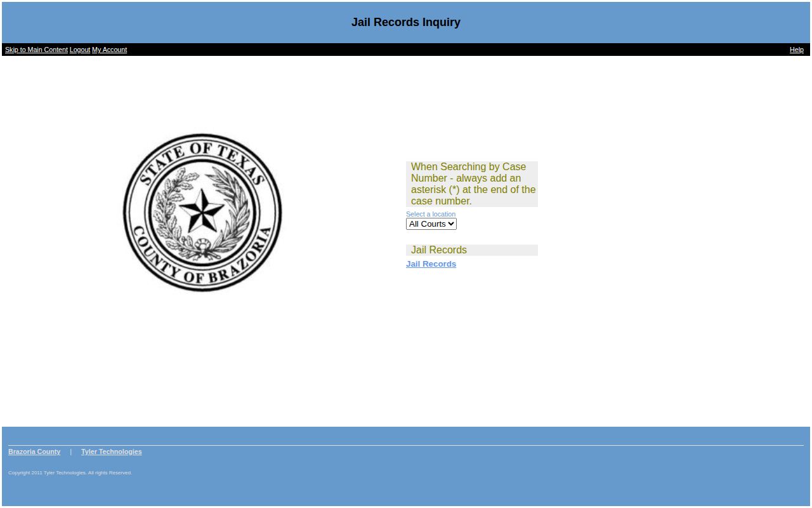Open the Jail Records link
812x508 pixels.
pyautogui.click(x=431, y=264)
